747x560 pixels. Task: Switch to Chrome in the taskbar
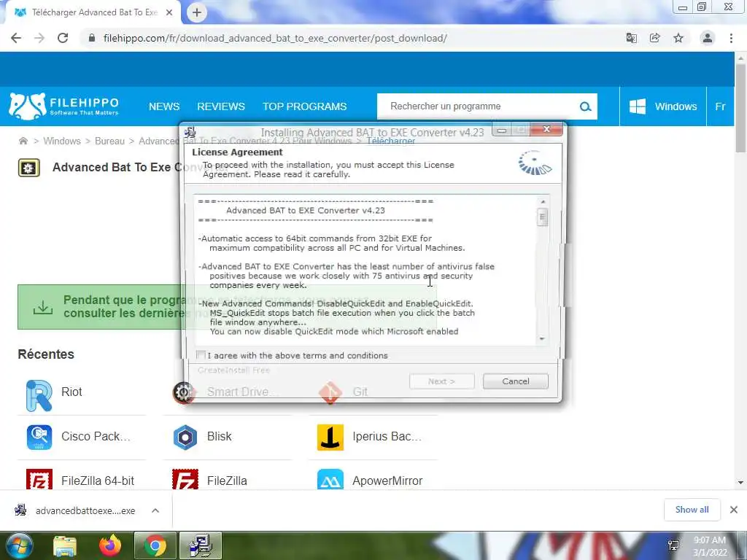155,545
